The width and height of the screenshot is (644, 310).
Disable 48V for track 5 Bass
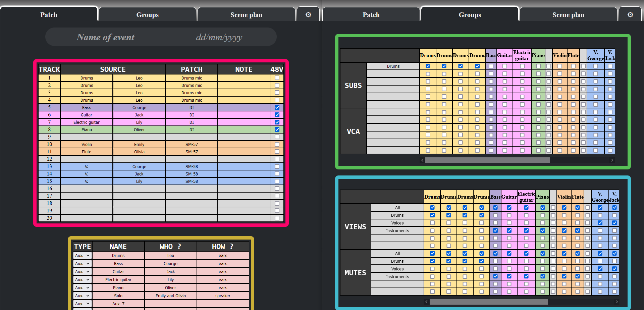[277, 107]
